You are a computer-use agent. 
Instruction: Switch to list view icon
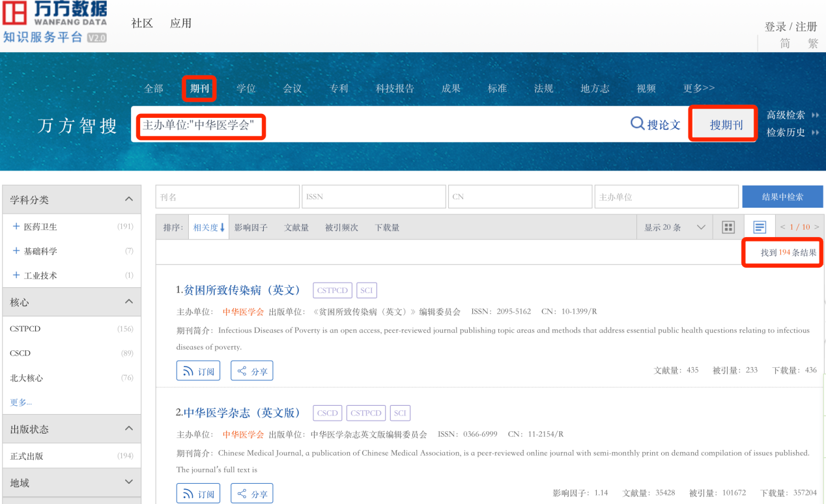[x=760, y=227]
